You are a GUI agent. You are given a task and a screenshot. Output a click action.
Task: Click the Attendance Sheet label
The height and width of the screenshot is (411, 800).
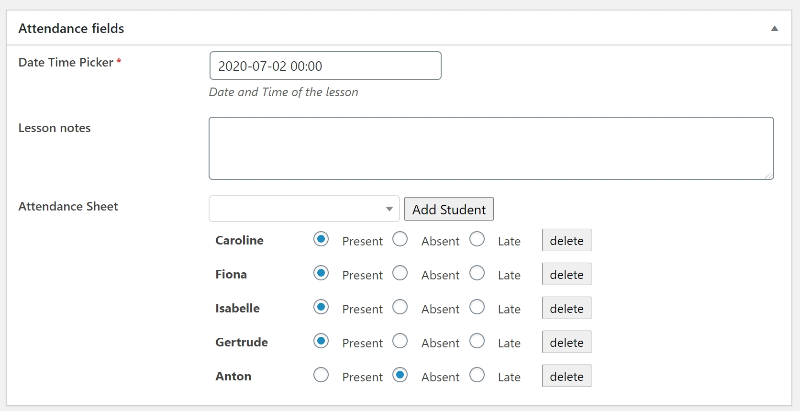click(x=68, y=207)
